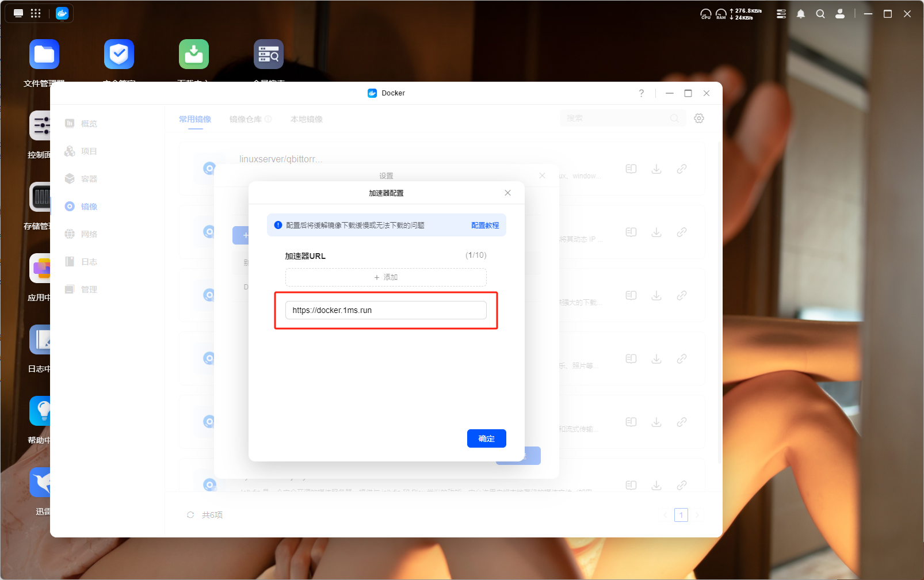Switch to the 镜像仓库 tab
The width and height of the screenshot is (924, 580).
tap(246, 119)
